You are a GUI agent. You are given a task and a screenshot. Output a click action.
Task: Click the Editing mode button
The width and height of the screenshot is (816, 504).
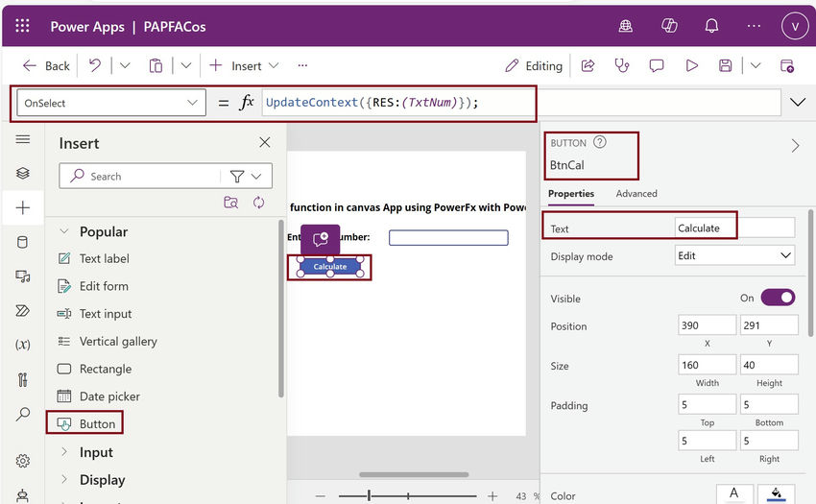(534, 65)
